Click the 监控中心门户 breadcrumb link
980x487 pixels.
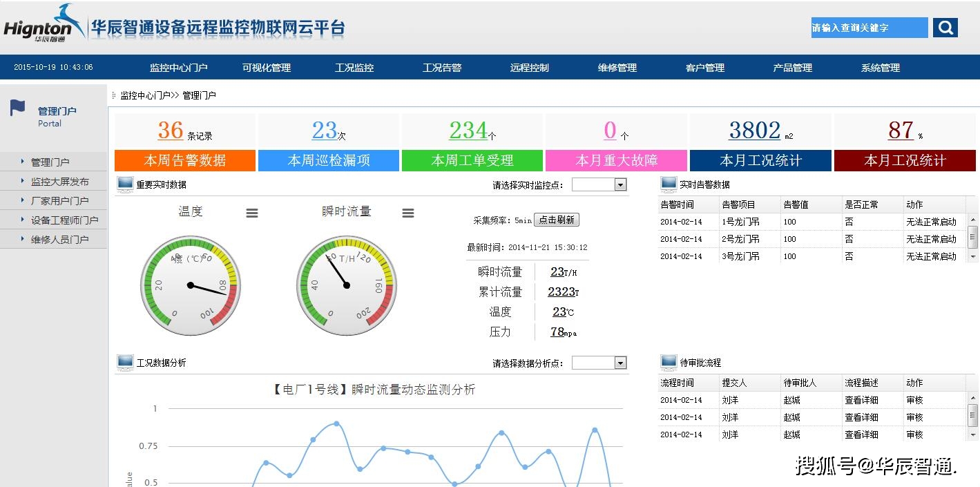pyautogui.click(x=145, y=95)
